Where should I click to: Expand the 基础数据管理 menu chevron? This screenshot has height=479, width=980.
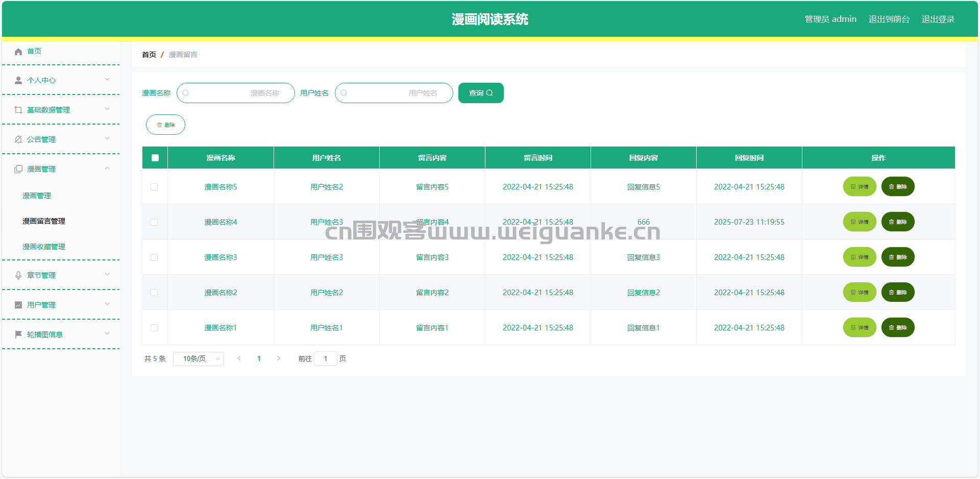pyautogui.click(x=107, y=109)
